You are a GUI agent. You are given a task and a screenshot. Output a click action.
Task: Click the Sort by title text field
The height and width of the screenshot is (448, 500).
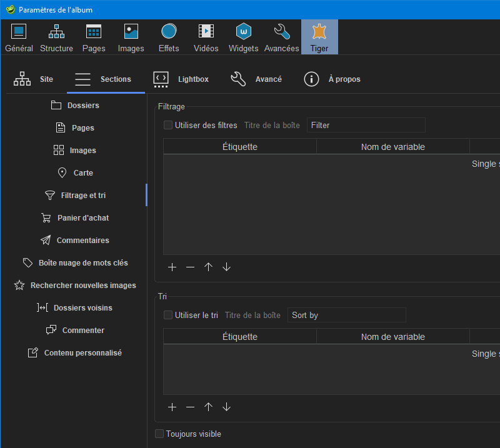[x=346, y=315]
